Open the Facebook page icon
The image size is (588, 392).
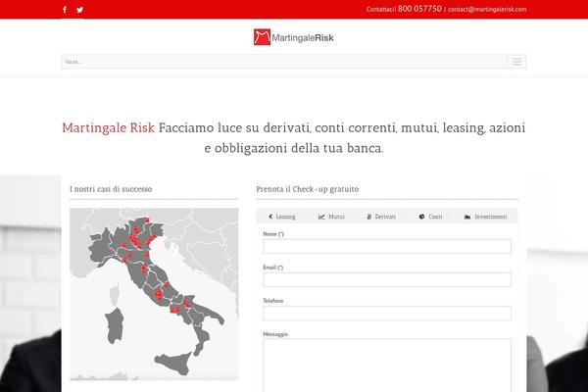point(65,10)
